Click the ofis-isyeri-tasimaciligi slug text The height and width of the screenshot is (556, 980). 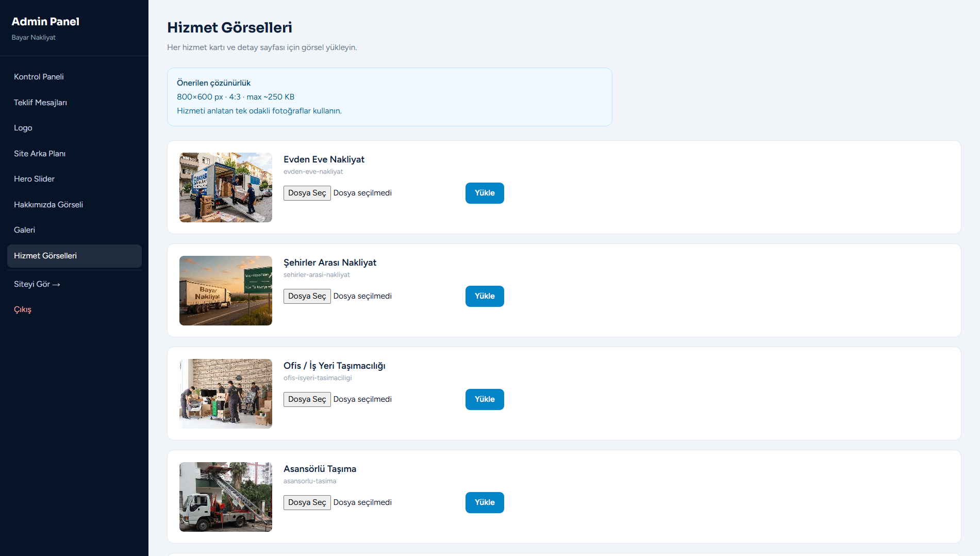318,378
